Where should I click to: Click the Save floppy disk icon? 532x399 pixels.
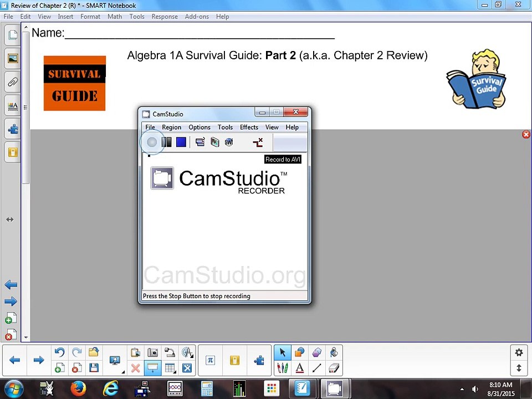pyautogui.click(x=94, y=368)
